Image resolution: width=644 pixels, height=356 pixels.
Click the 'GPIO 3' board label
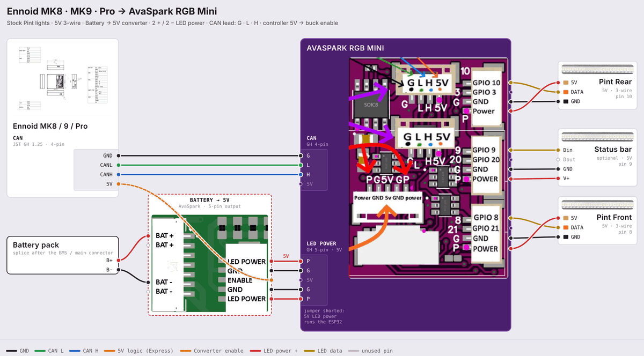484,92
